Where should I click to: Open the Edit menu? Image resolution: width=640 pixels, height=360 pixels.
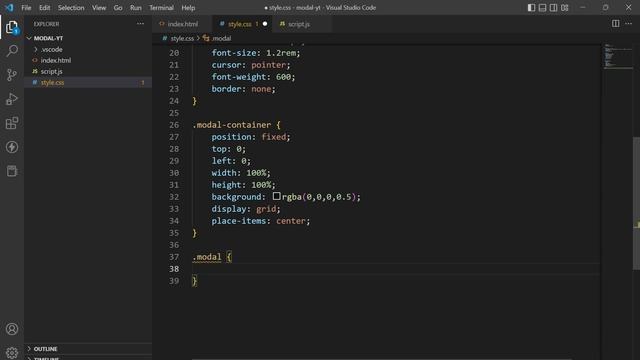point(44,7)
